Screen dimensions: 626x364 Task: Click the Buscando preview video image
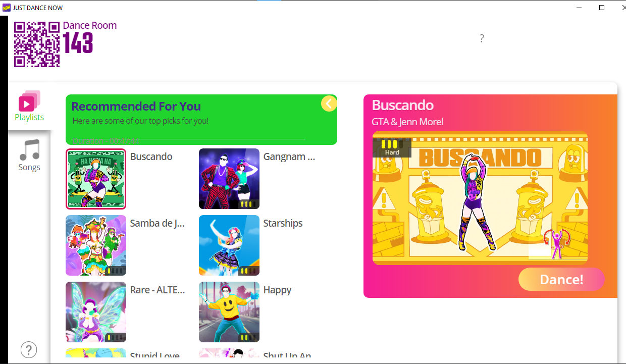tap(480, 198)
